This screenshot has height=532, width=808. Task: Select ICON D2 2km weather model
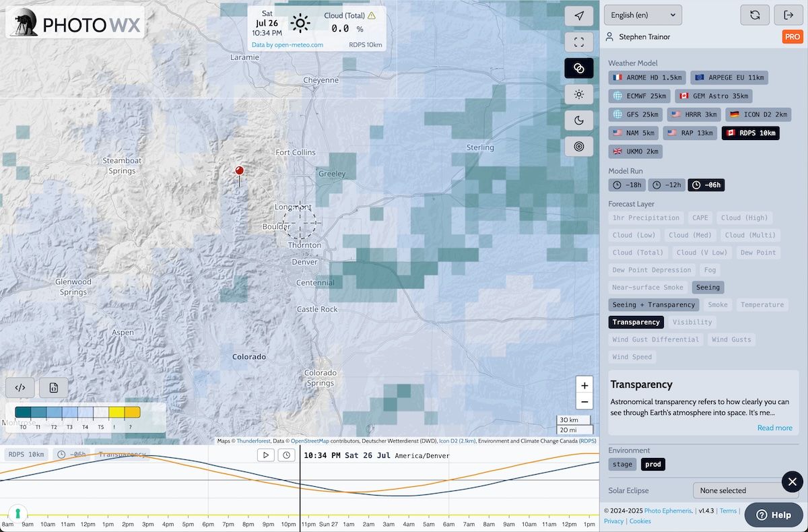[758, 114]
